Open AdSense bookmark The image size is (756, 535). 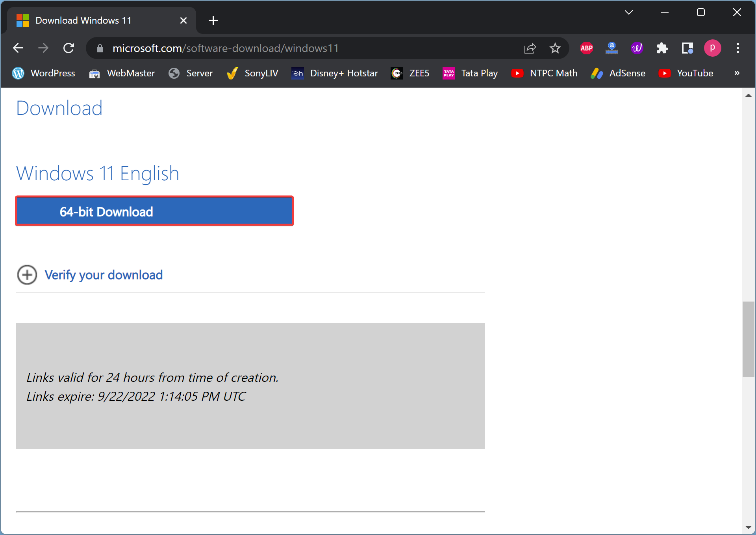click(618, 73)
